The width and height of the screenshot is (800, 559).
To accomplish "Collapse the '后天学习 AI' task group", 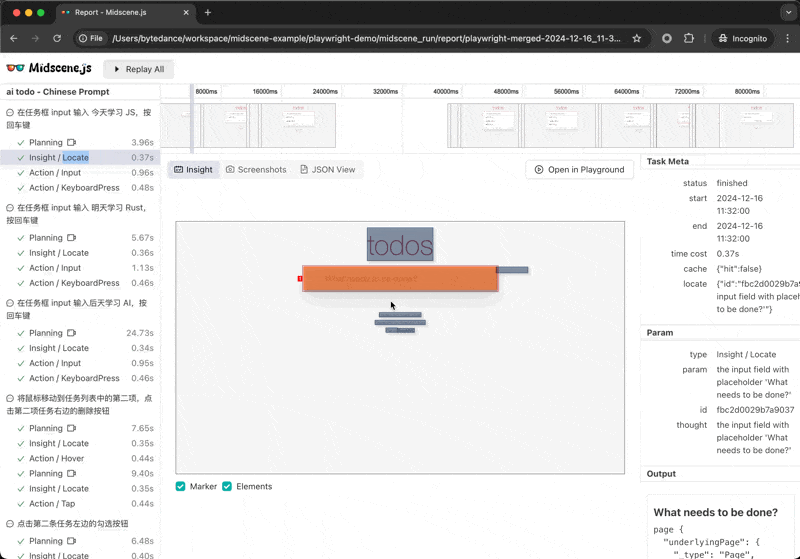I will coord(10,303).
